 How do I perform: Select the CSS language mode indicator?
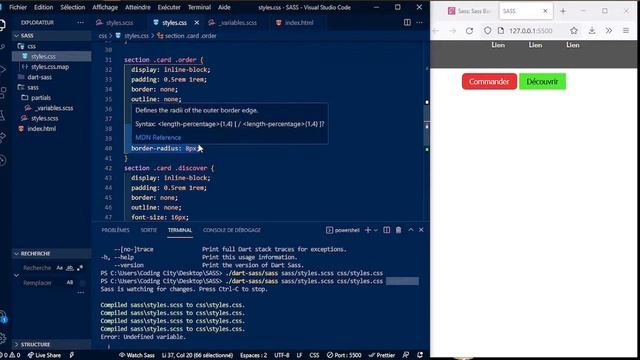[314, 355]
